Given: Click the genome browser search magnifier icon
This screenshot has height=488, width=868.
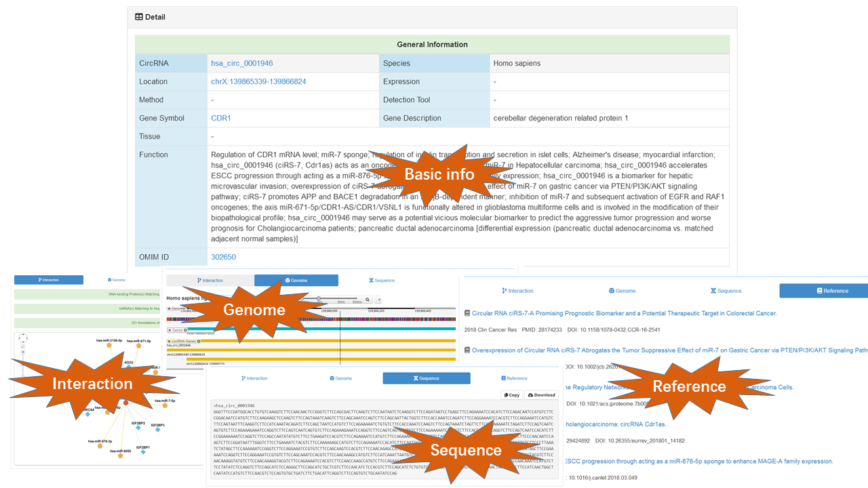Looking at the screenshot, I should pyautogui.click(x=368, y=299).
